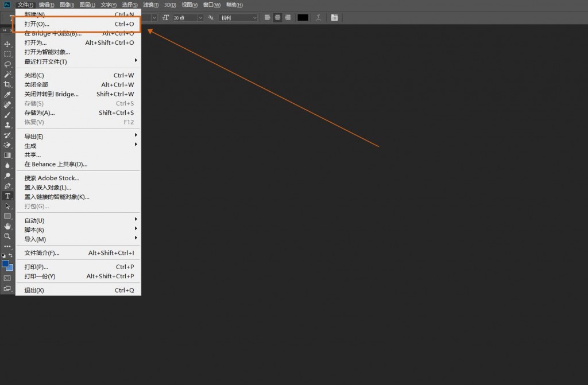Enable right align text

point(288,18)
